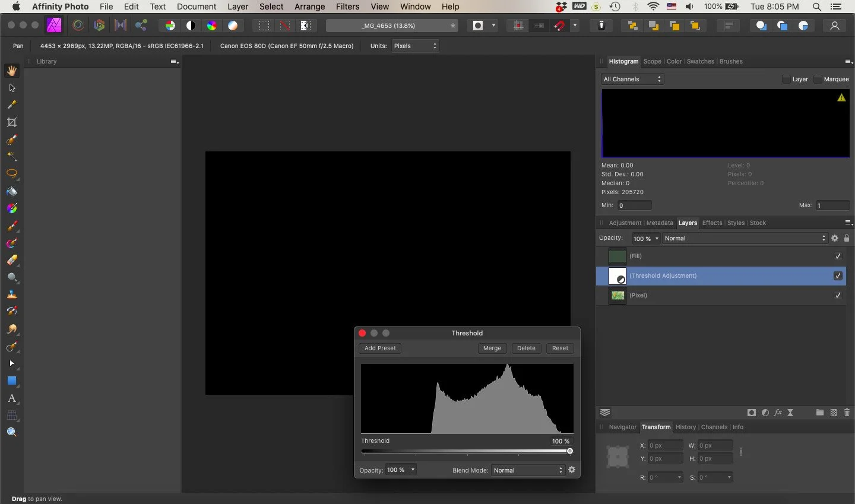855x504 pixels.
Task: Uncheck the Threshold Adjustment layer visibility
Action: (x=838, y=275)
